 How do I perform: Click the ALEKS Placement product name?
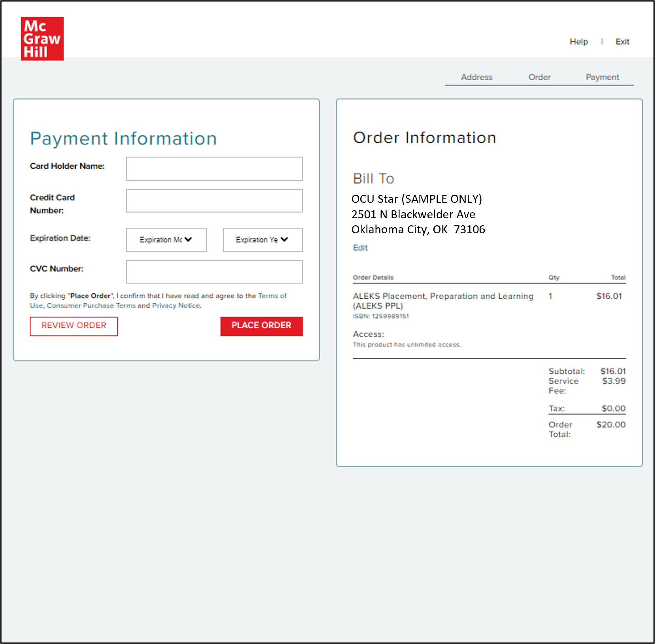443,301
